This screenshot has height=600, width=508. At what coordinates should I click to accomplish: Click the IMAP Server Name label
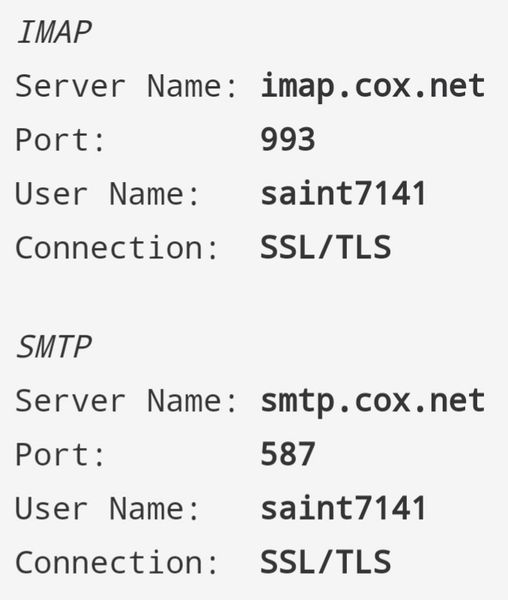pyautogui.click(x=126, y=86)
